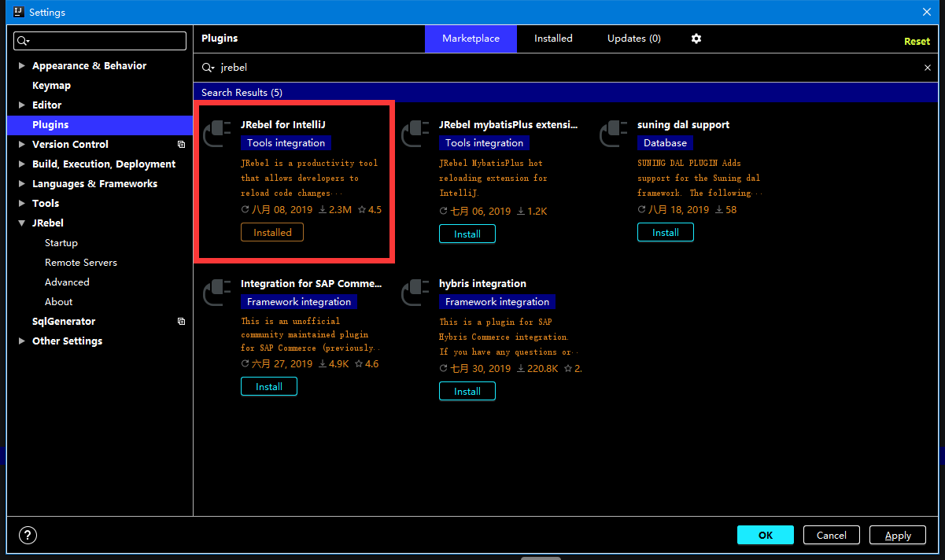Click the JRebel mybatisPlus extension plugin icon

(415, 134)
